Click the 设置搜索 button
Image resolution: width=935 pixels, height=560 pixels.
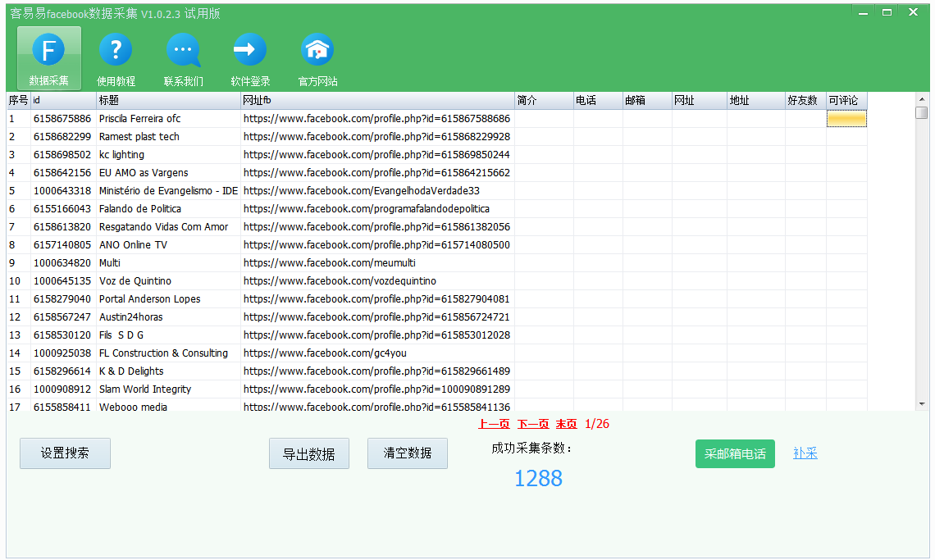pyautogui.click(x=65, y=453)
